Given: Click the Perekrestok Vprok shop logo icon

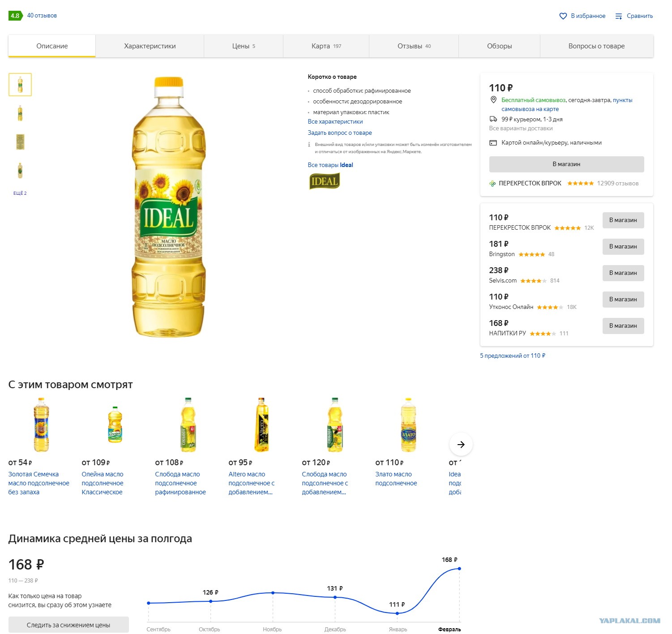Looking at the screenshot, I should coord(492,184).
